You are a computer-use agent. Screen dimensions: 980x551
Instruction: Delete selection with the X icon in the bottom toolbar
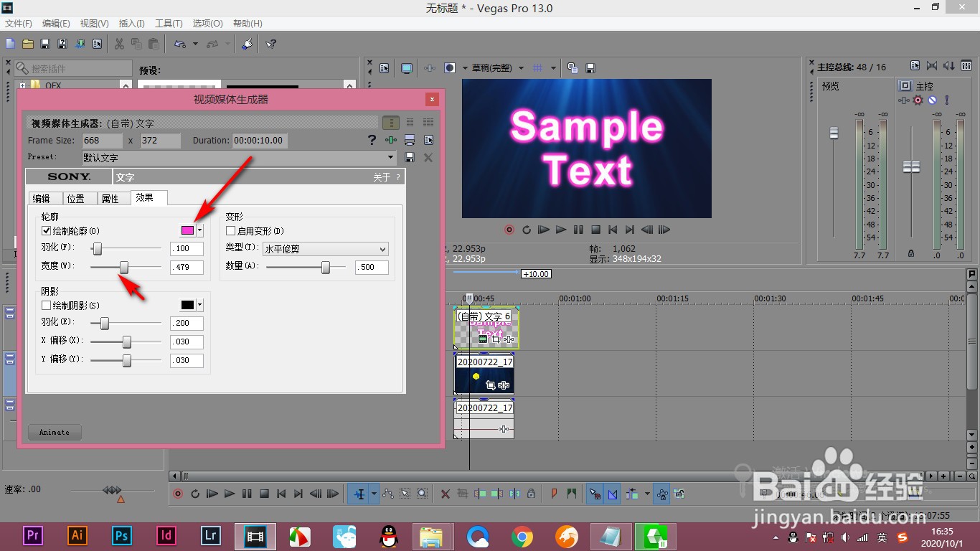[x=445, y=494]
